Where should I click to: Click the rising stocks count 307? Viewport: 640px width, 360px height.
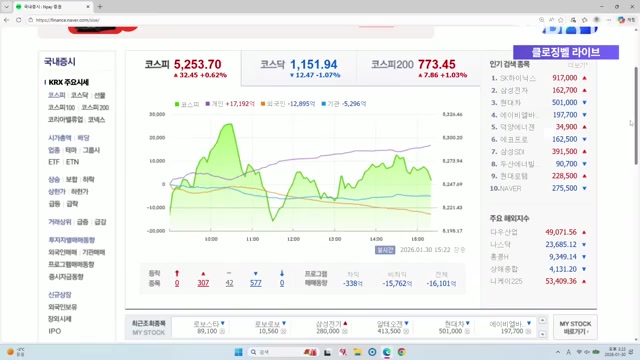coord(203,283)
